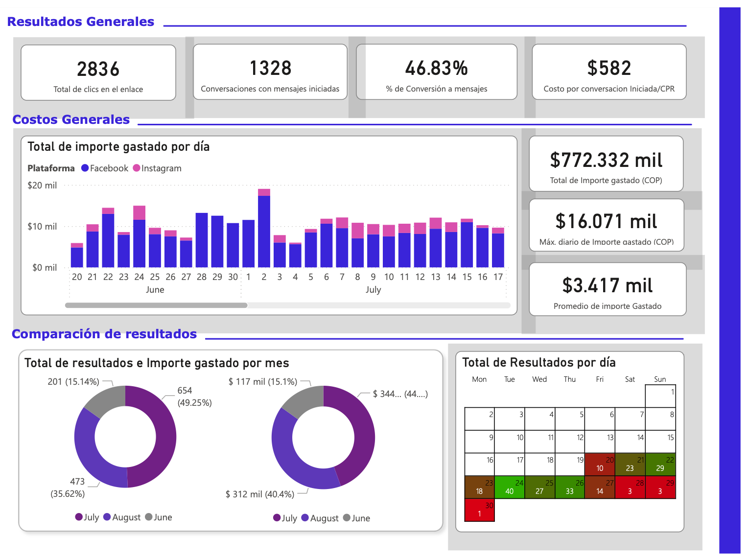The width and height of the screenshot is (748, 560).
Task: Select the 46.83% conversion rate card
Action: 436,72
